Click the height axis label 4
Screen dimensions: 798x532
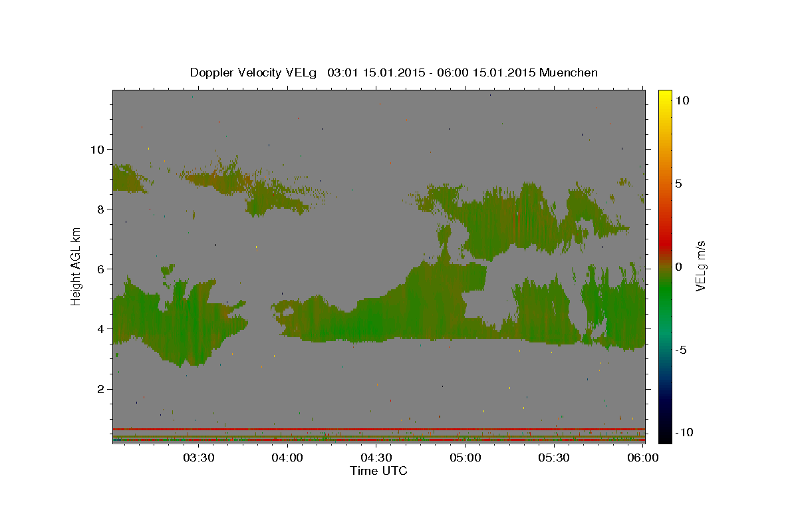[x=100, y=329]
